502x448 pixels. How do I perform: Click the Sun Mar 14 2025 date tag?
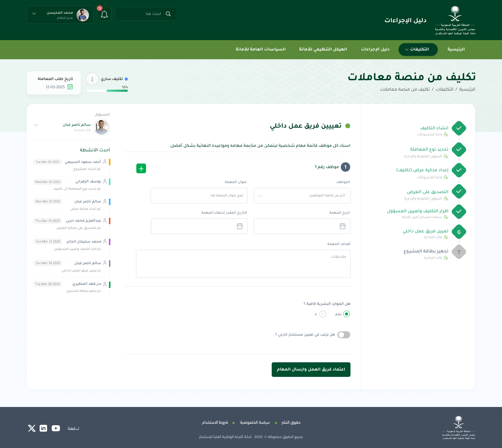tap(48, 263)
